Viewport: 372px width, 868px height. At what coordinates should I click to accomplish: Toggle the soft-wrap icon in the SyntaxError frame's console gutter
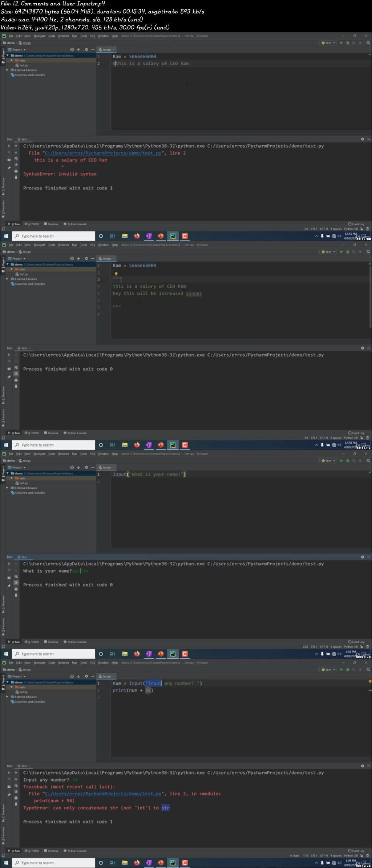[16, 159]
